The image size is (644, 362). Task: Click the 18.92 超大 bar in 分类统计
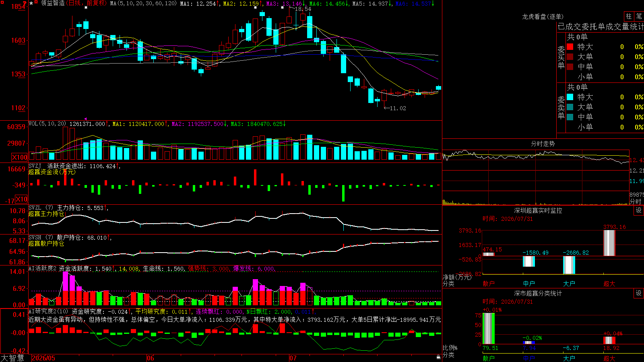coord(609,340)
